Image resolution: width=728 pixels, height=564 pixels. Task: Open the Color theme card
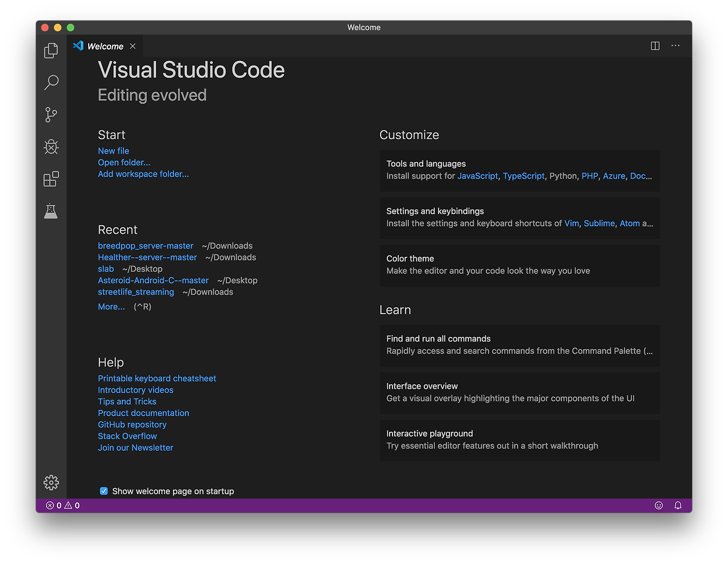(x=520, y=265)
